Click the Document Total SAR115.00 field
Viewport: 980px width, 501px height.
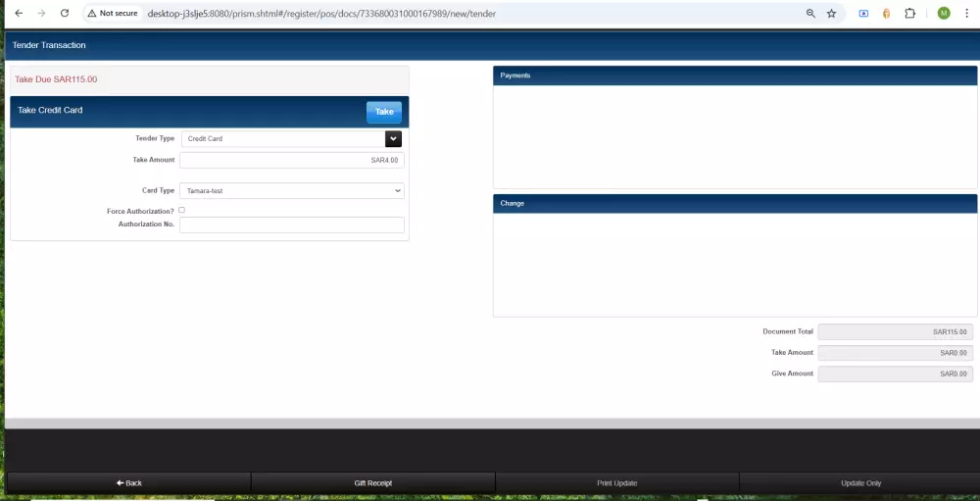pyautogui.click(x=895, y=332)
